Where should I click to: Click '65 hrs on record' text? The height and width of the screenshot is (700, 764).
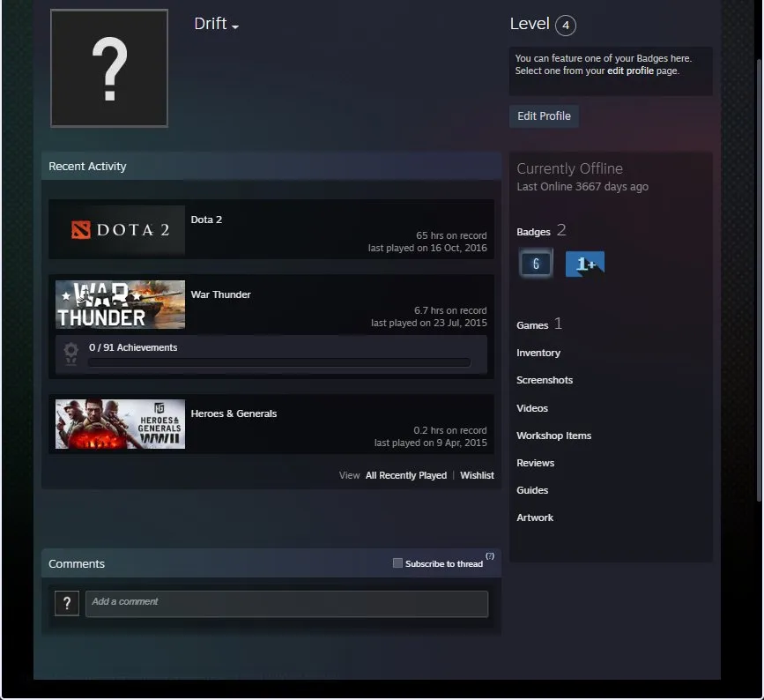coord(451,235)
